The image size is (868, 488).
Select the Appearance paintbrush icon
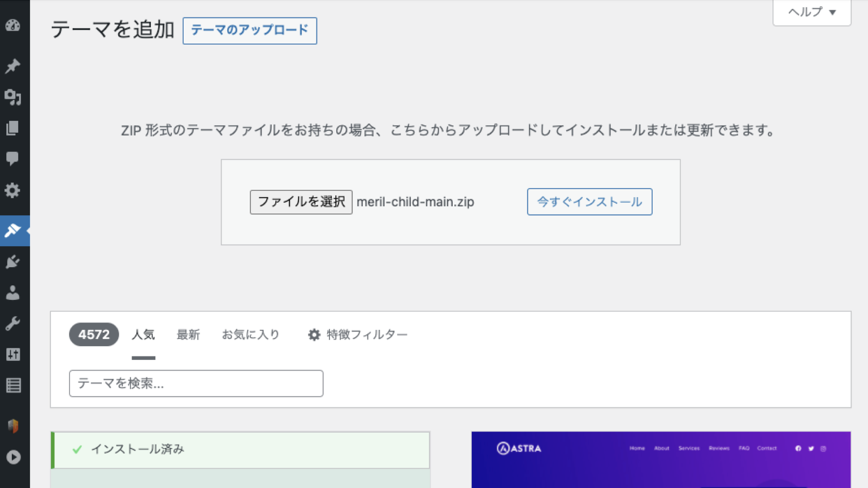(x=14, y=231)
